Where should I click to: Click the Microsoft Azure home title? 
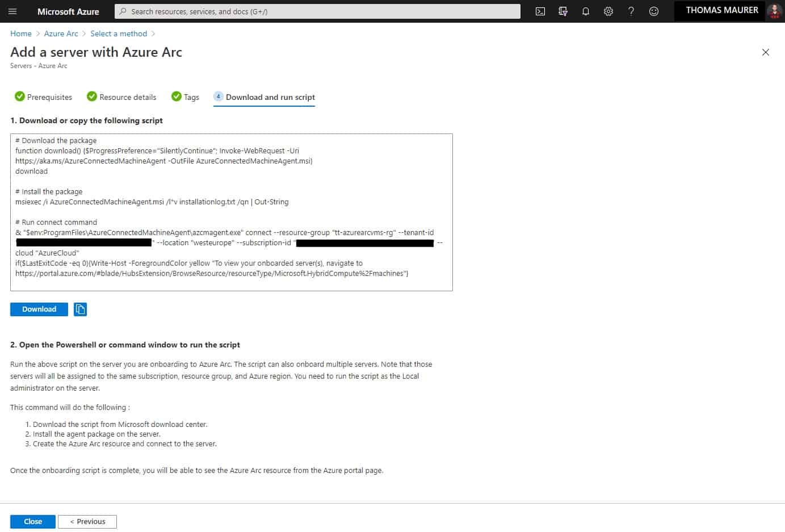(68, 11)
